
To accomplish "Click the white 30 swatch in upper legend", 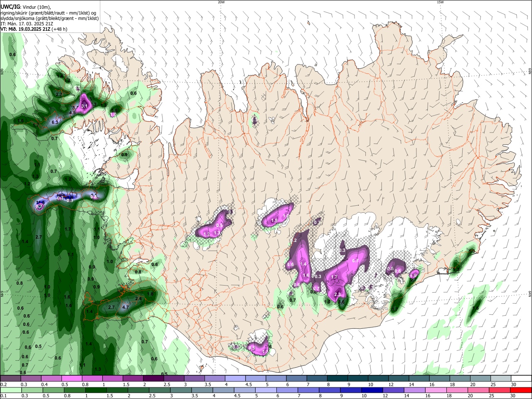I will (521, 379).
